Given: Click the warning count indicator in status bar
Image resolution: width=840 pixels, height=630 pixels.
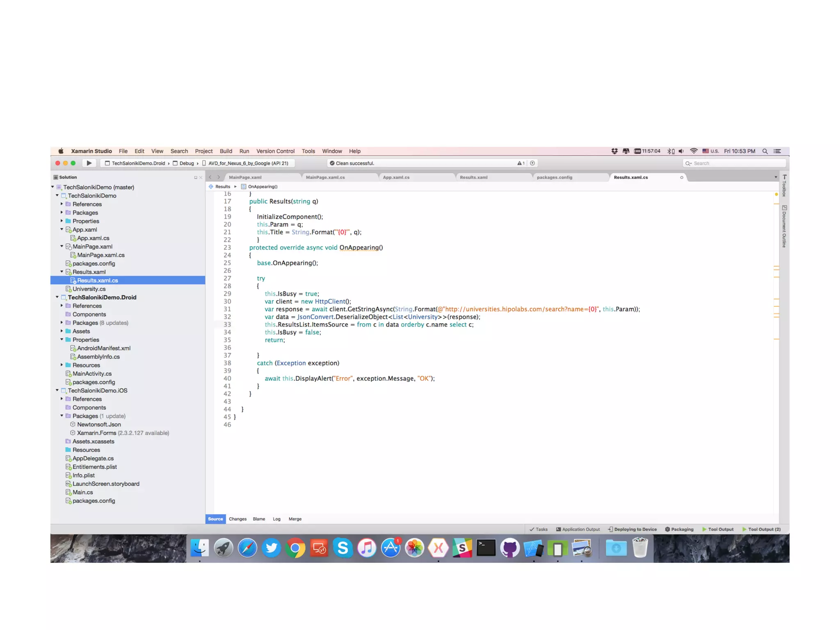Looking at the screenshot, I should (521, 163).
